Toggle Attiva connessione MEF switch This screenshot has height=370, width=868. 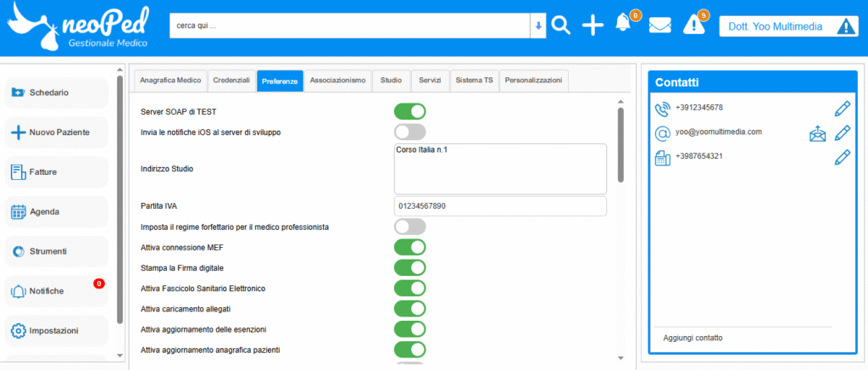pyautogui.click(x=409, y=247)
